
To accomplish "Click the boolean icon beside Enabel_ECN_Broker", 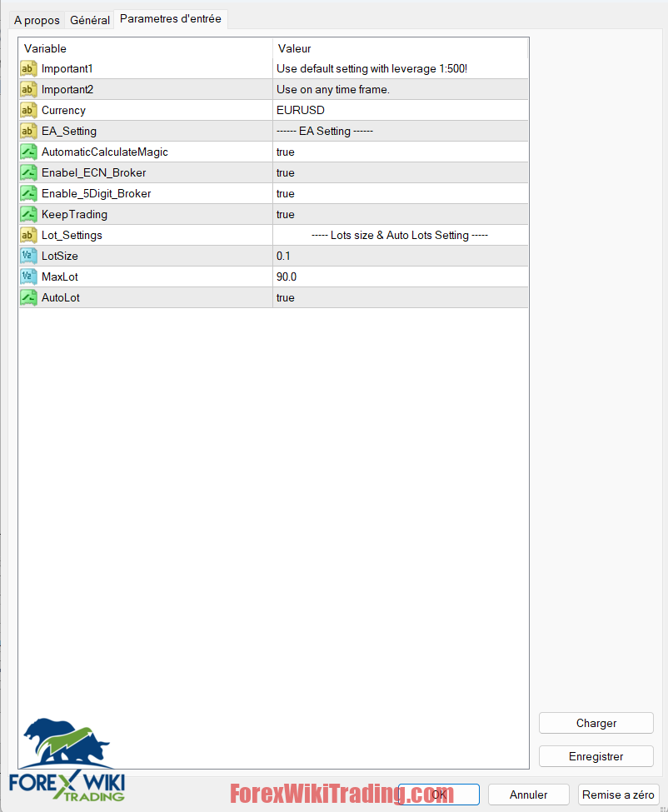I will 28,172.
